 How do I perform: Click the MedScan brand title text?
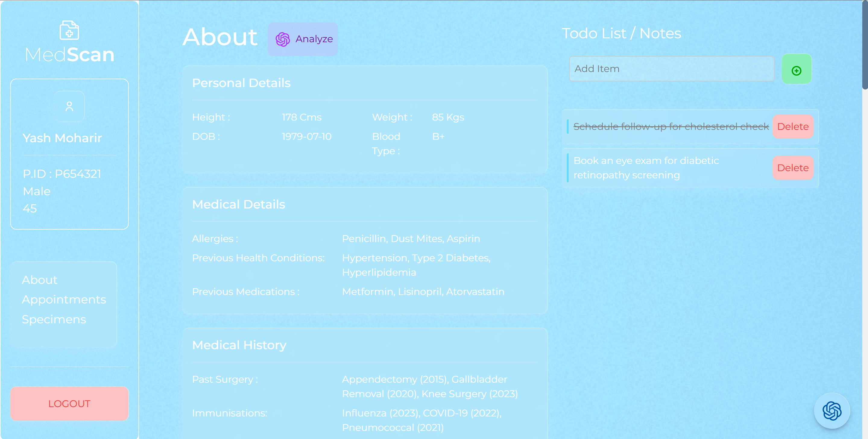(x=69, y=55)
